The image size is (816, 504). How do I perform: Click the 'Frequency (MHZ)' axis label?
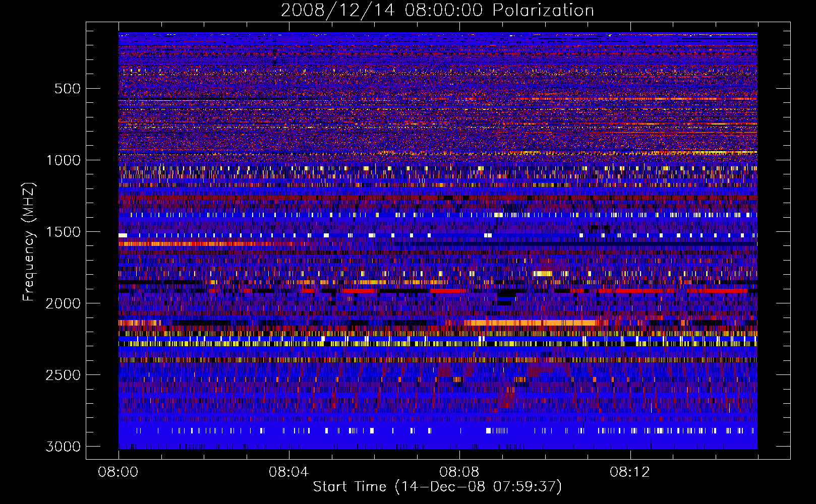(29, 242)
